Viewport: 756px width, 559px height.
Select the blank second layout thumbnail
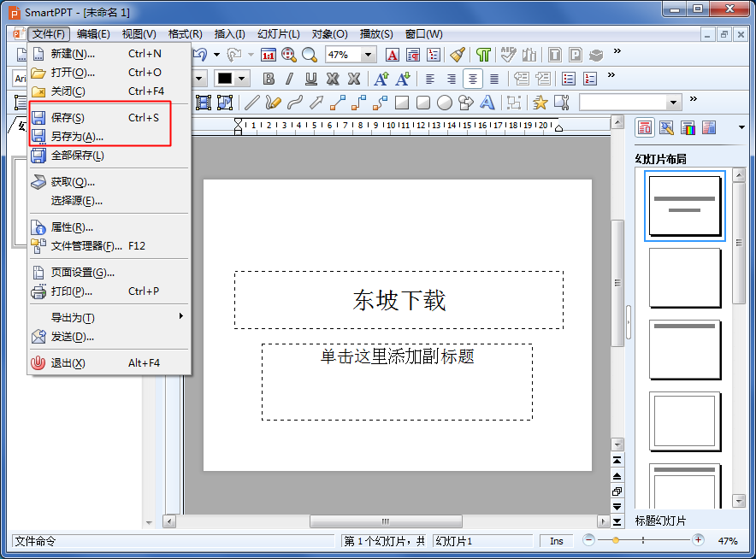[x=685, y=278]
